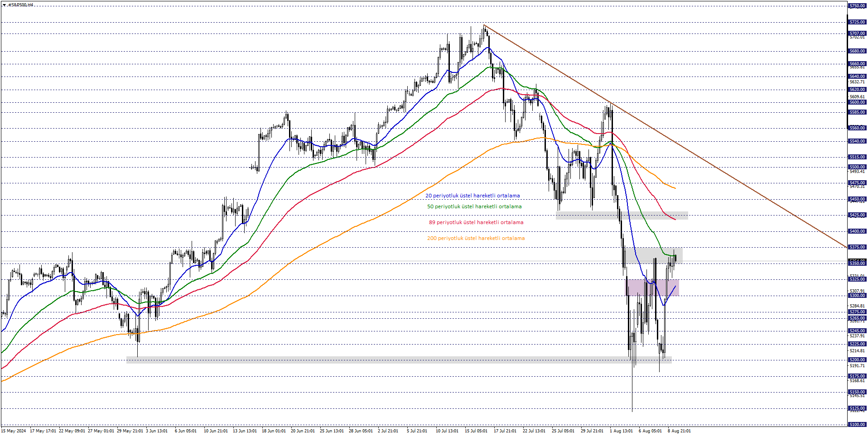The image size is (868, 436).
Task: Click the dropdown triangle beside #S&P500,H4
Action: [4, 5]
